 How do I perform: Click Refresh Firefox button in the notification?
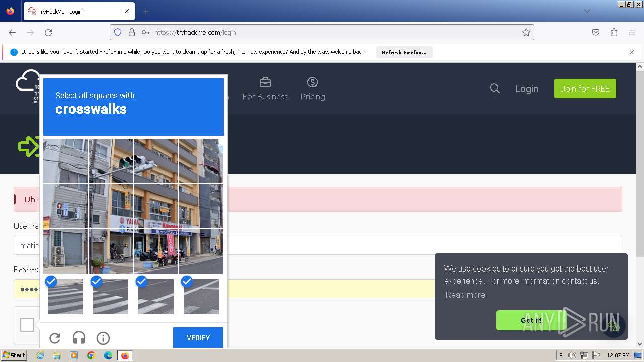pyautogui.click(x=404, y=52)
